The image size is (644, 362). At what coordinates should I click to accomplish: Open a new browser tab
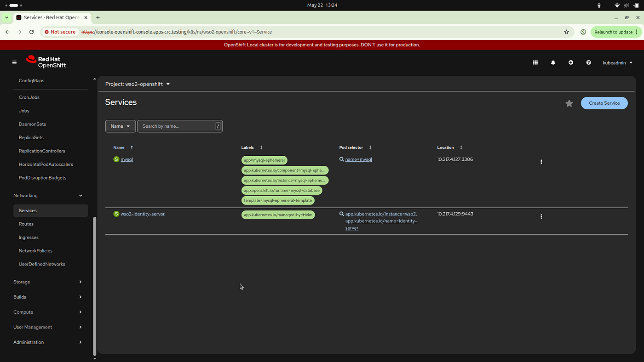[98, 17]
